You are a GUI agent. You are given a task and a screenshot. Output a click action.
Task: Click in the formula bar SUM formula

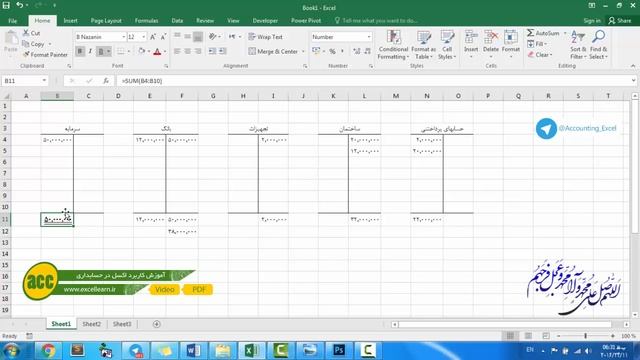(x=142, y=81)
